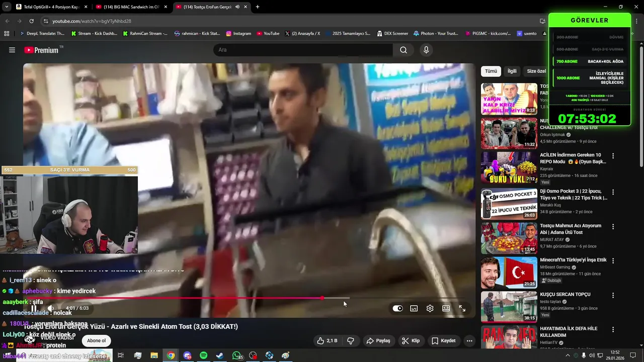
Task: Save the video with Kaydet button
Action: pyautogui.click(x=443, y=340)
